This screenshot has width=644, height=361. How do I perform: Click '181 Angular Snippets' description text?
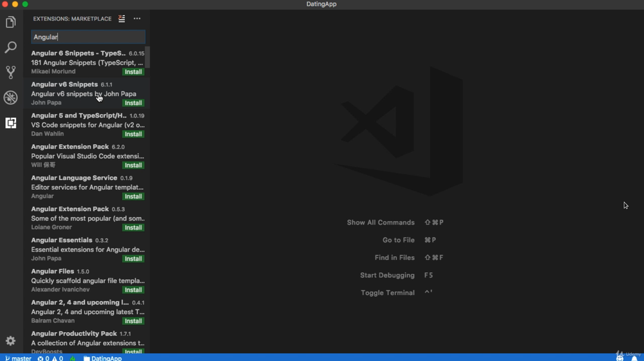click(x=87, y=63)
